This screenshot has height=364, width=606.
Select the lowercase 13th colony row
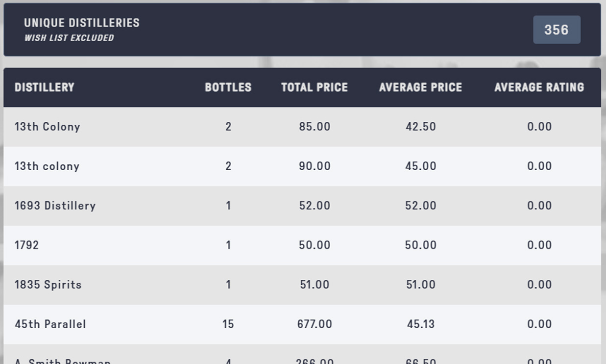tap(47, 166)
